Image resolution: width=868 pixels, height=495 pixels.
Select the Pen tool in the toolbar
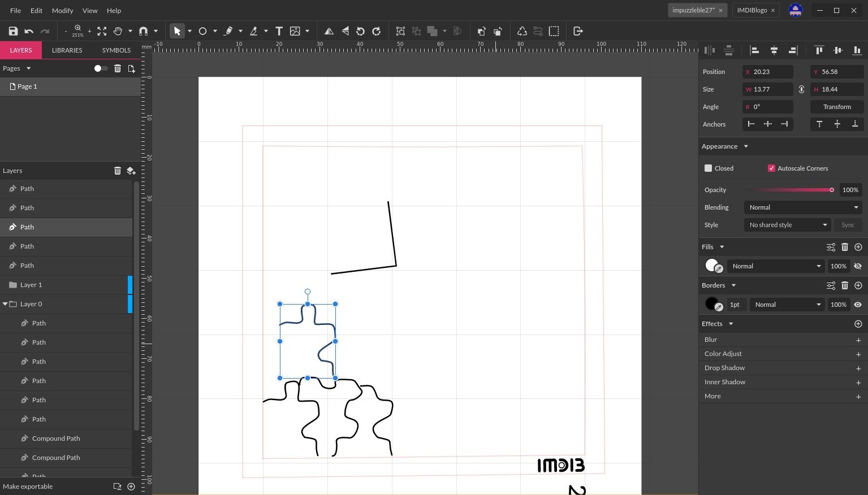click(228, 31)
